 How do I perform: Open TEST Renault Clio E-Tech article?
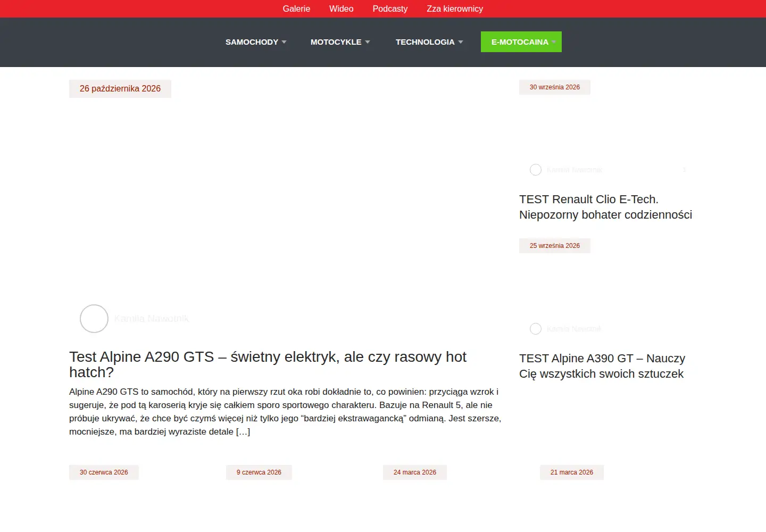pyautogui.click(x=605, y=207)
